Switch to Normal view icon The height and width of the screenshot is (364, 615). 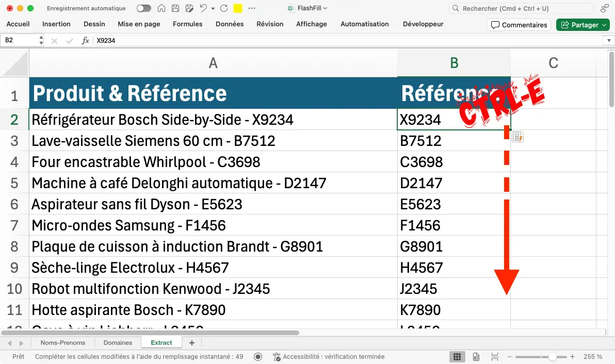(x=457, y=357)
